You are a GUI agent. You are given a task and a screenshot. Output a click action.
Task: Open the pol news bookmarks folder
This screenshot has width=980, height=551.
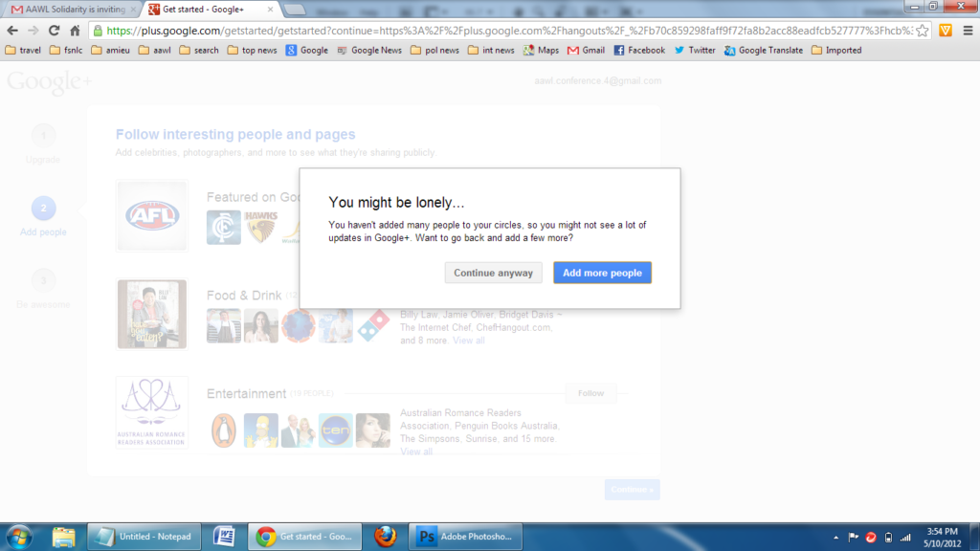(435, 50)
